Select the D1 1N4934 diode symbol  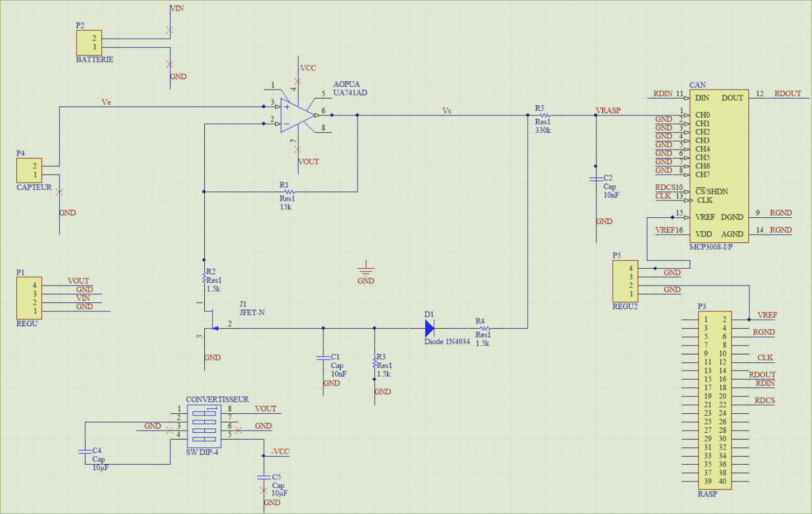430,328
